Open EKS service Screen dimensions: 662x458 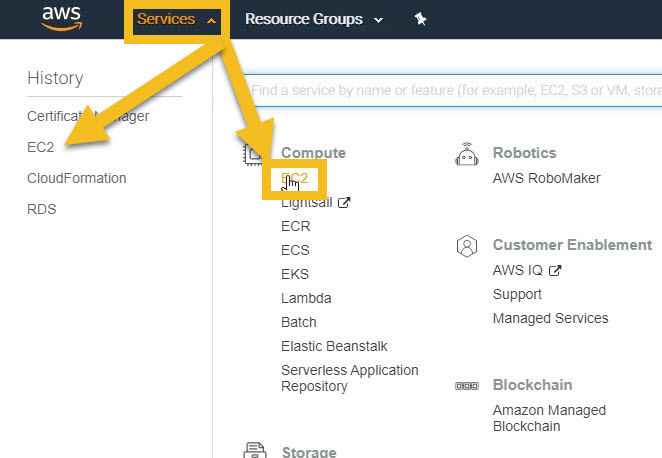pos(295,274)
